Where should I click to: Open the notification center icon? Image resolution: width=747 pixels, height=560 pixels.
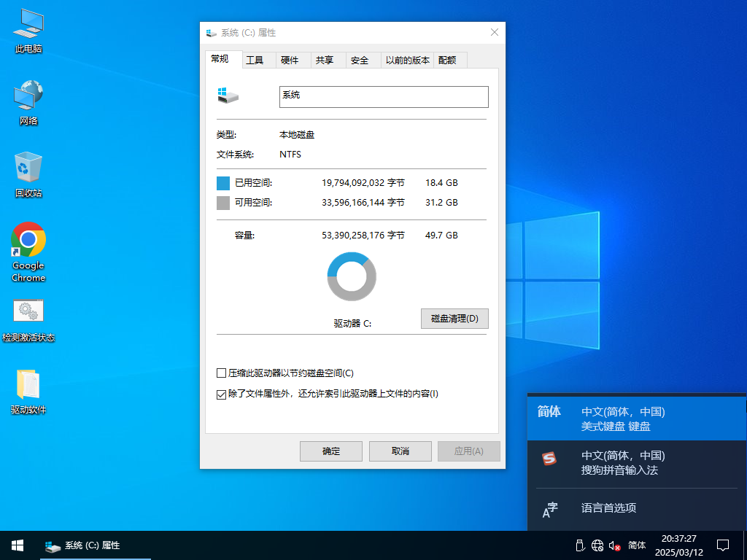coord(723,545)
